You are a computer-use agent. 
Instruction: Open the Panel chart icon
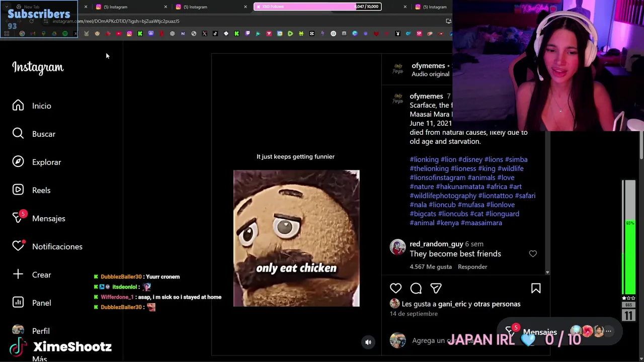tap(18, 303)
